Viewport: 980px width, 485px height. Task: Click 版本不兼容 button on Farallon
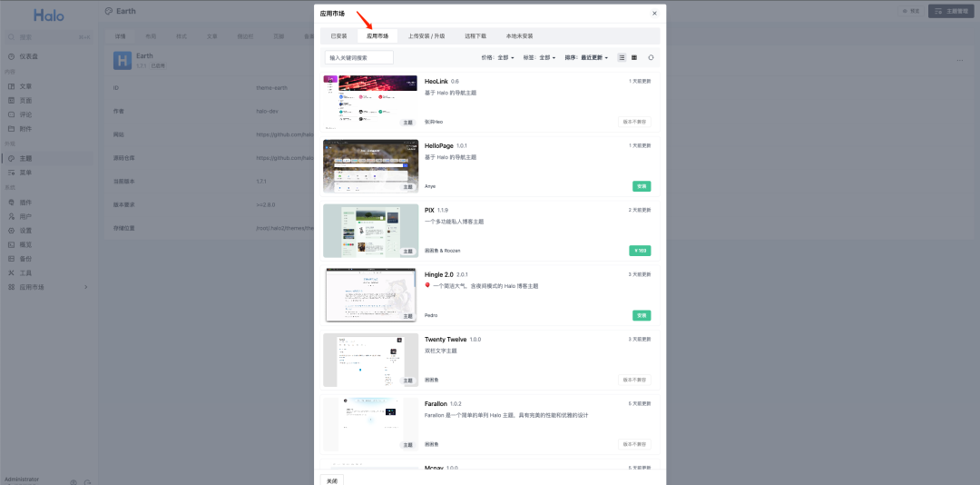click(634, 444)
